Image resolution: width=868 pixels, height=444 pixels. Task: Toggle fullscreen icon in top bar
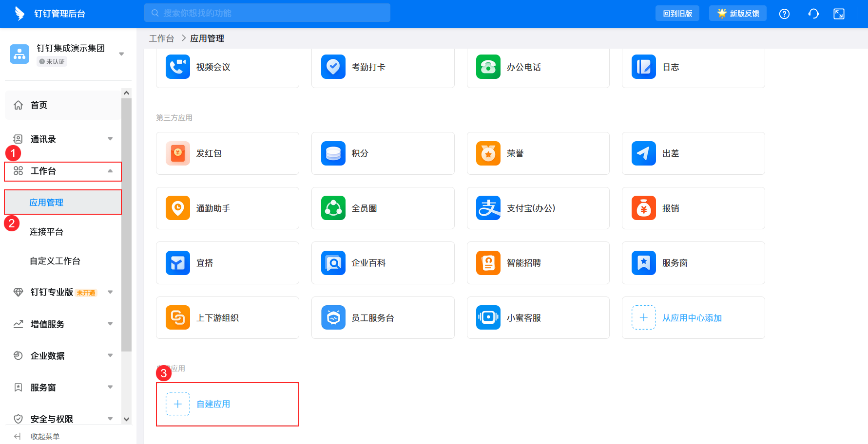839,14
